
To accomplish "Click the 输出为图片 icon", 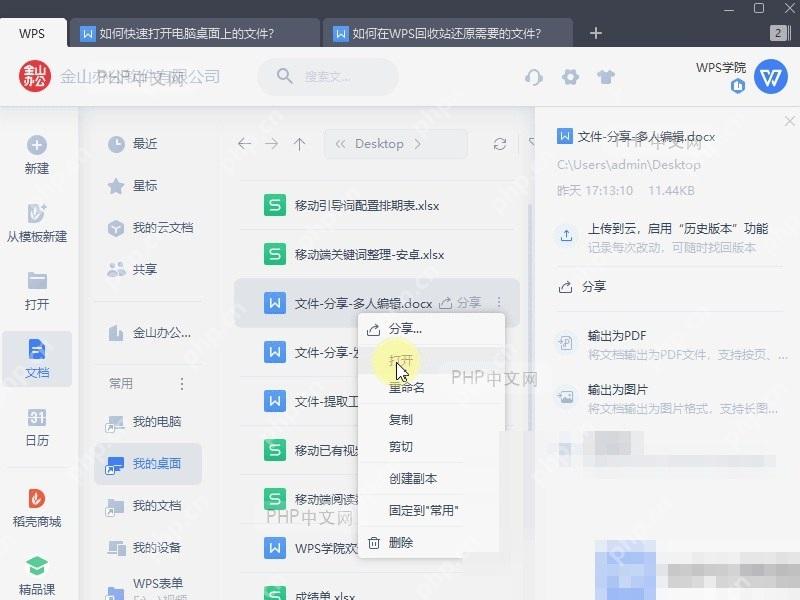I will click(566, 396).
